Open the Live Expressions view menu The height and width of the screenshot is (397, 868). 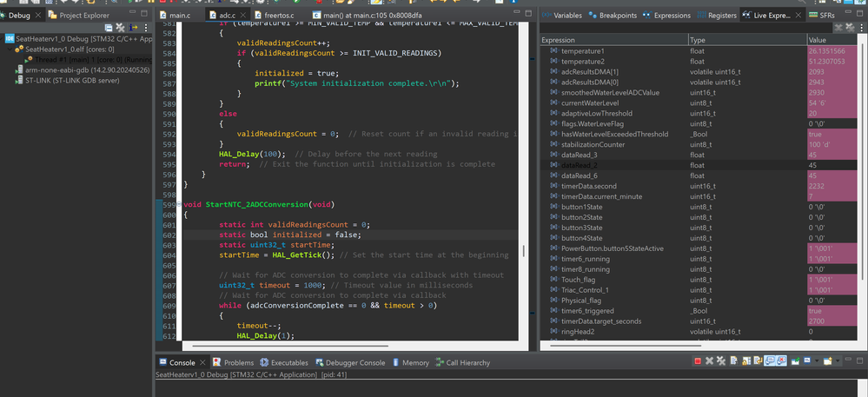pyautogui.click(x=861, y=28)
